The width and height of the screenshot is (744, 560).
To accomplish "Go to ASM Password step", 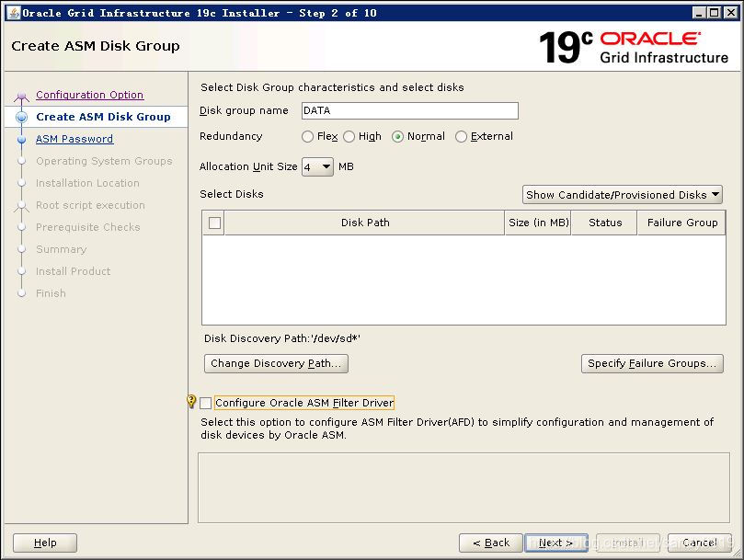I will (x=74, y=139).
